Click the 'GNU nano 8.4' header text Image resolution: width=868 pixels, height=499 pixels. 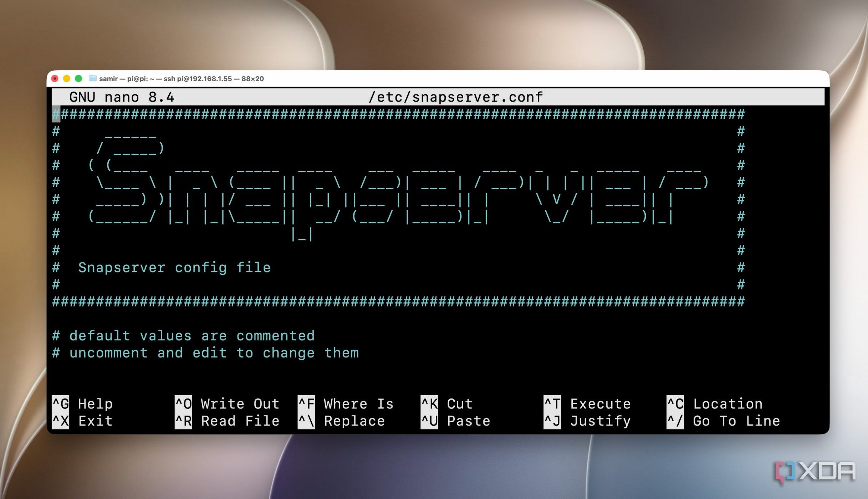122,97
